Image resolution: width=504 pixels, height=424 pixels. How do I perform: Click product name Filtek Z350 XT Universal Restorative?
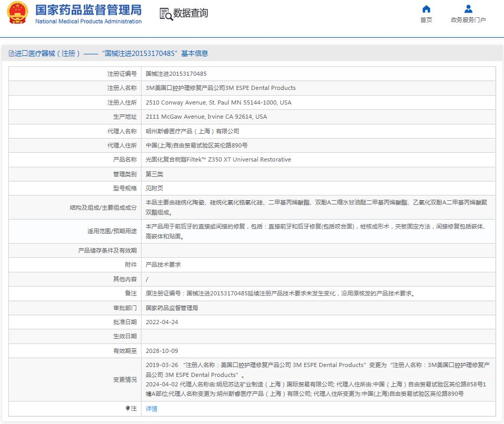(218, 159)
